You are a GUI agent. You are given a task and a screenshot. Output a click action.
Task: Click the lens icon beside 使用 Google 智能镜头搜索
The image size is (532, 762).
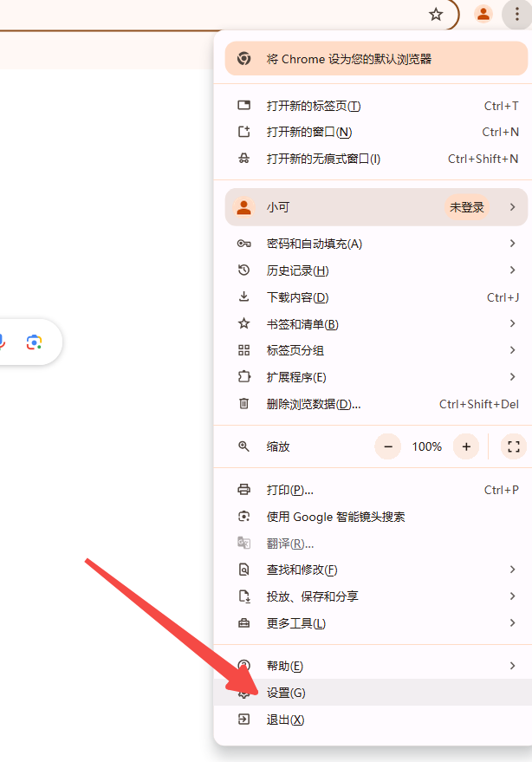[243, 516]
